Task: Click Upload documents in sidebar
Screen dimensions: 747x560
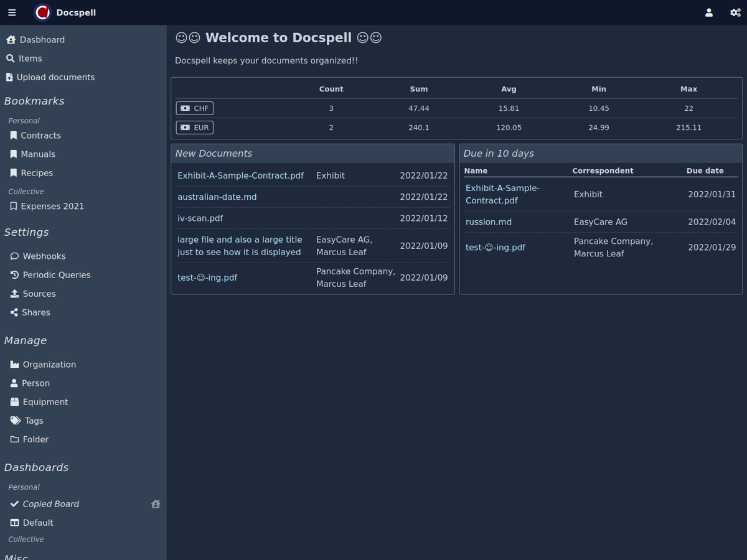Action: (55, 77)
